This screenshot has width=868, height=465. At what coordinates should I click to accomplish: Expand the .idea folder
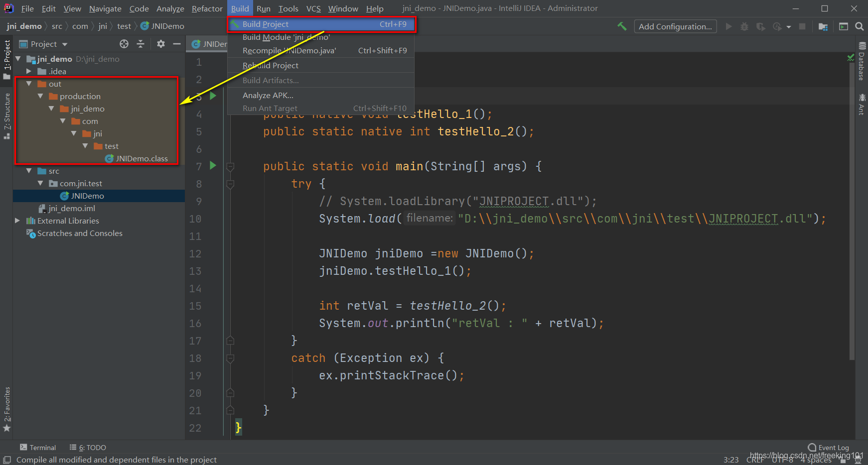point(29,71)
